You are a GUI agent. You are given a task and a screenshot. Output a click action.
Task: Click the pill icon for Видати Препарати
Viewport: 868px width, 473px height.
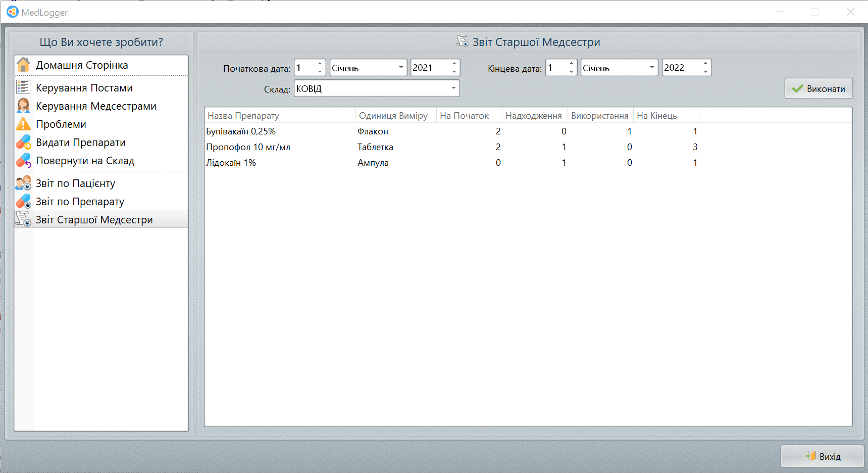pos(23,142)
